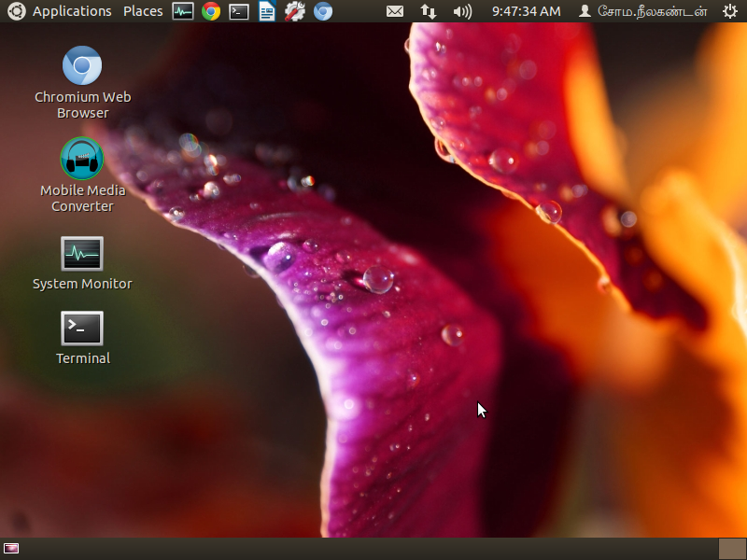Open the sound volume indicator
Screen dimensions: 747x560
pyautogui.click(x=462, y=11)
